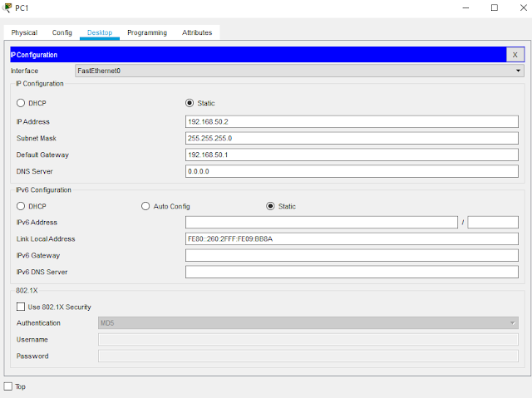This screenshot has height=398, width=532.
Task: Click the Default Gateway field 192.168.50.1
Action: pyautogui.click(x=352, y=155)
